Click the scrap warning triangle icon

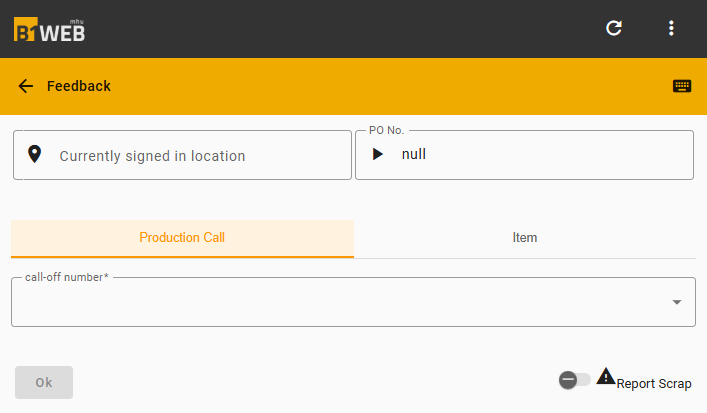(x=606, y=376)
